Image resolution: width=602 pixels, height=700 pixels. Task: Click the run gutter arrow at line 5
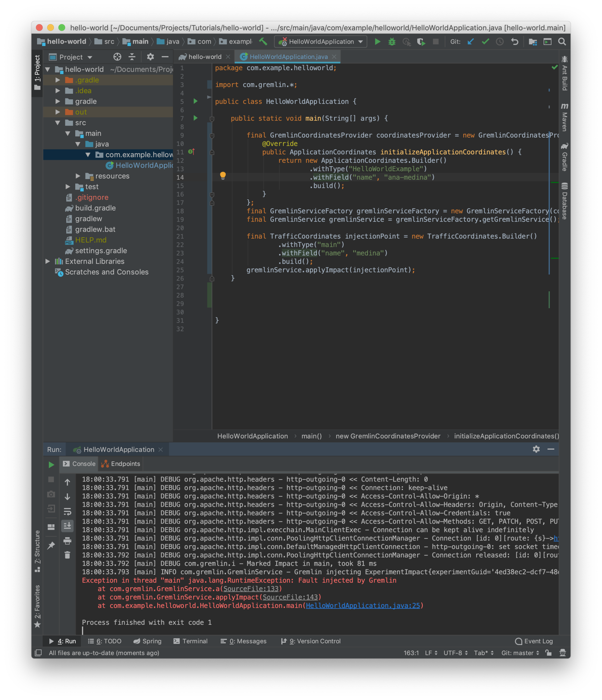pyautogui.click(x=195, y=101)
